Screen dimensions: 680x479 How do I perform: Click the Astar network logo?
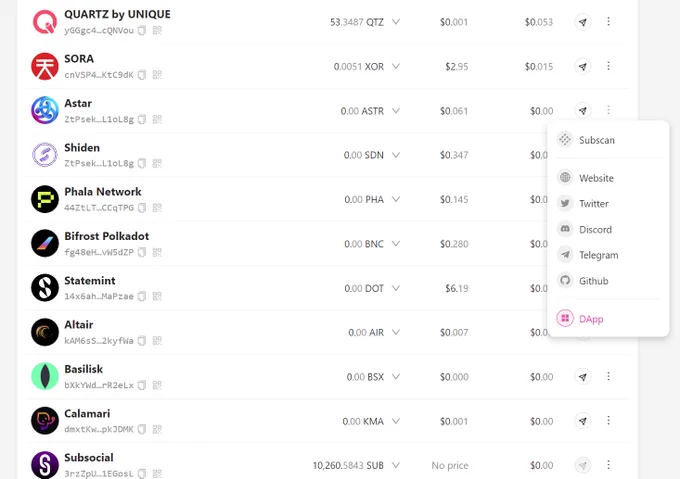pyautogui.click(x=45, y=110)
